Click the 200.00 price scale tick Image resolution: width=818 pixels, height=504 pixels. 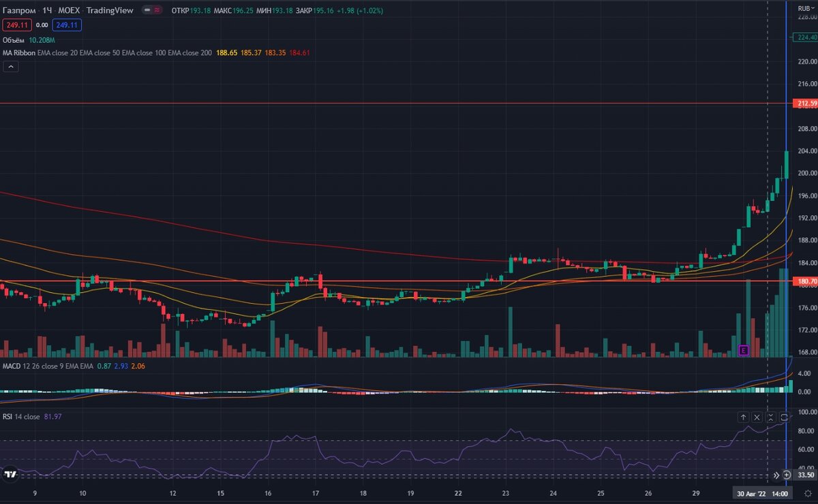(x=806, y=173)
